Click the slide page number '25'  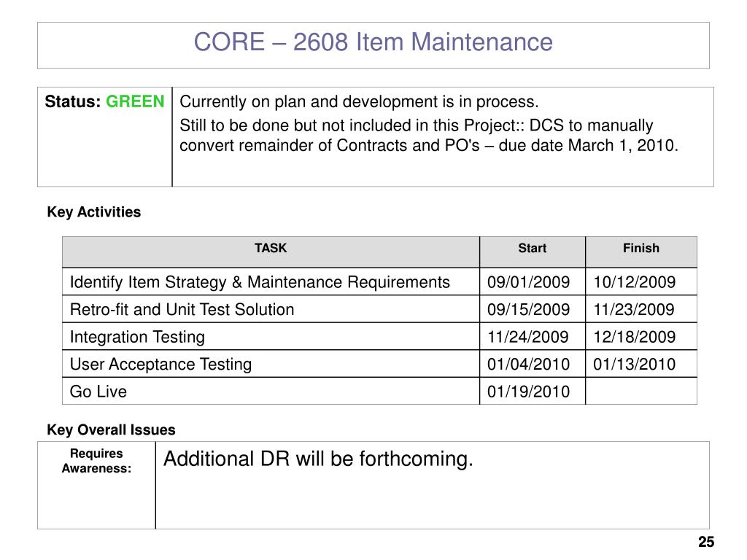(x=706, y=542)
